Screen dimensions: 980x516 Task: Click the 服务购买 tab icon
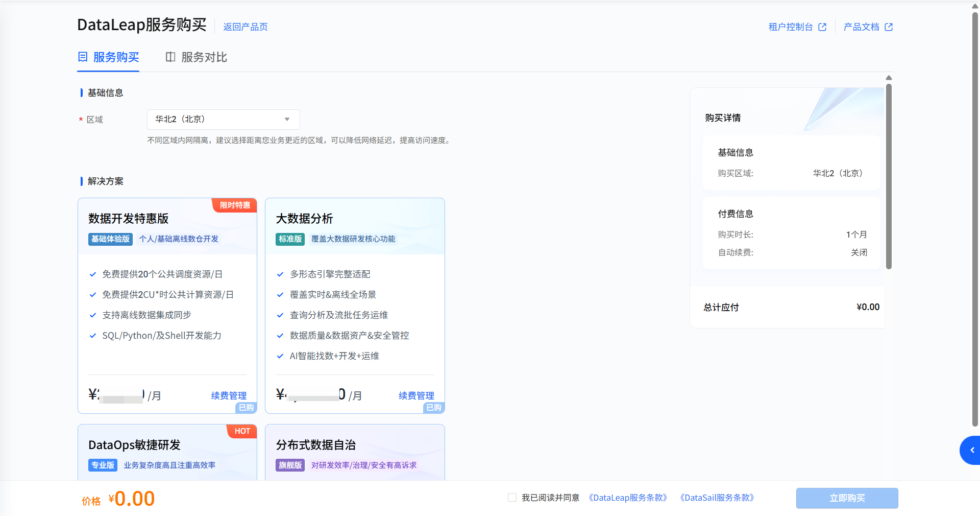click(83, 57)
